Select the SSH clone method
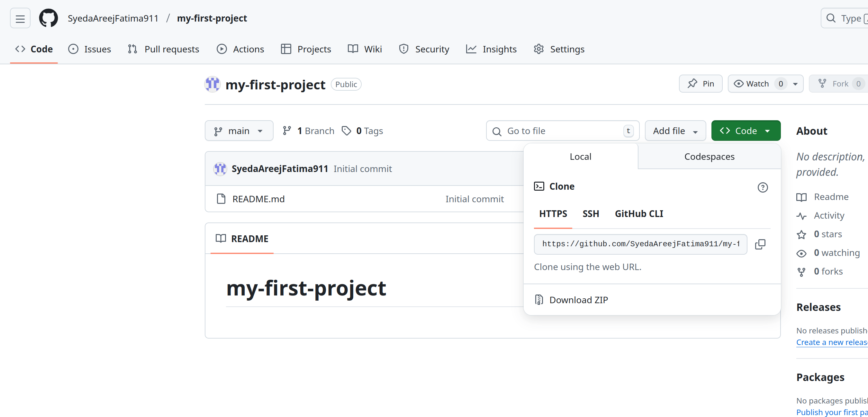 591,214
